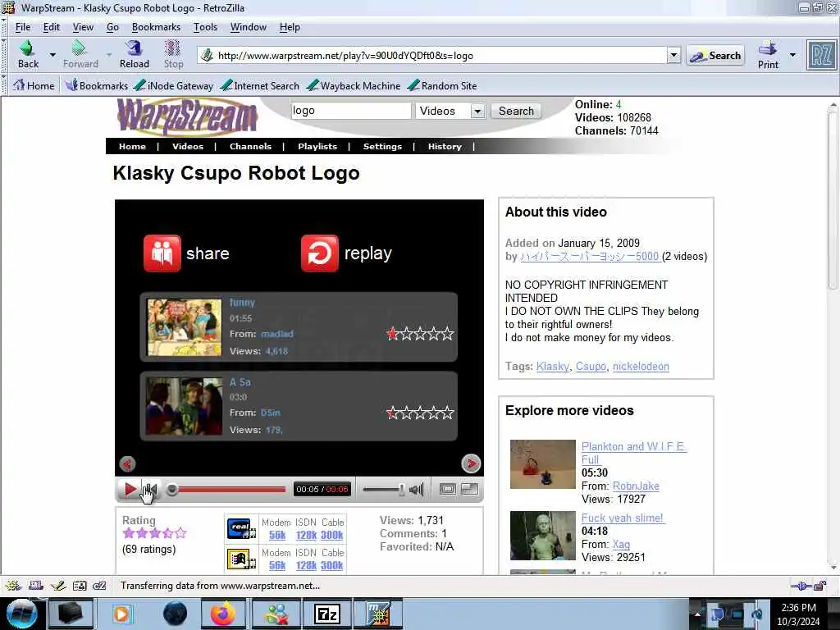Open the Internet Search bookmark
This screenshot has width=840, height=630.
point(260,85)
